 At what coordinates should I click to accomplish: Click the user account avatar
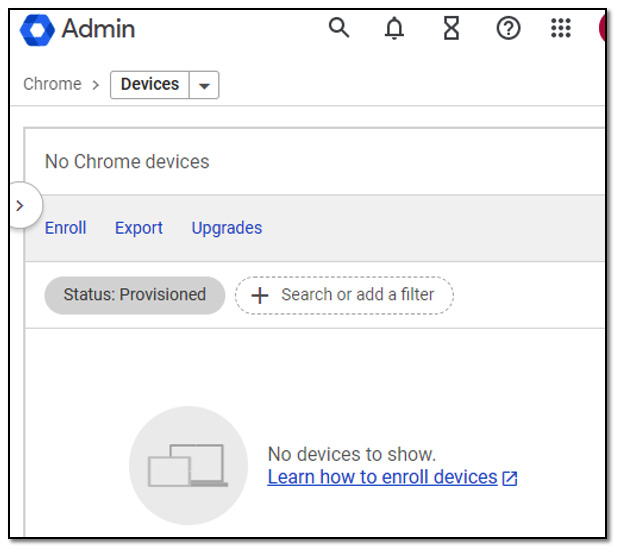(602, 28)
